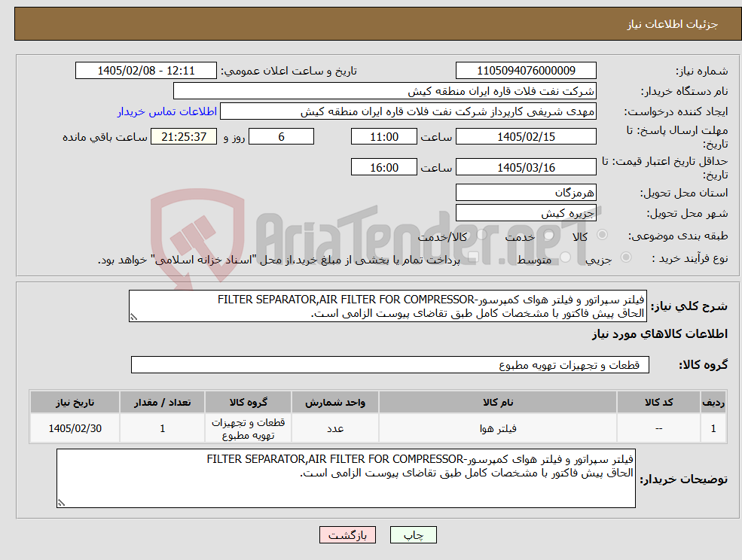This screenshot has width=742, height=560.
Task: Click the شرح کلی نیاز text area
Action: 387,306
